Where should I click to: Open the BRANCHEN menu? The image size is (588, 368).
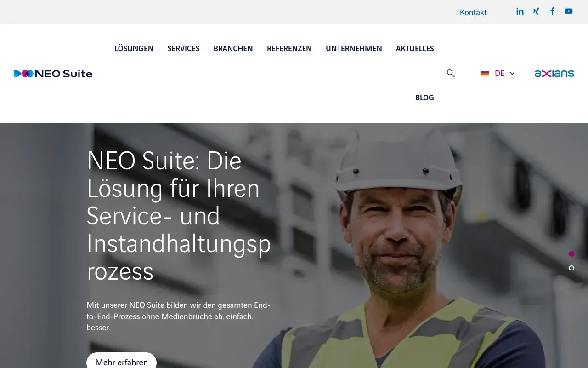[x=233, y=48]
